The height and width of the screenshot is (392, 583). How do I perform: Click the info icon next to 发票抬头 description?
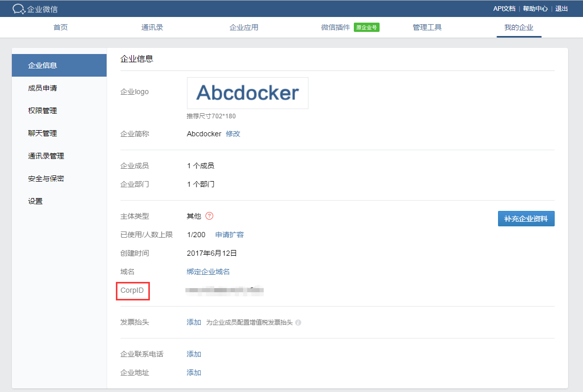click(298, 323)
